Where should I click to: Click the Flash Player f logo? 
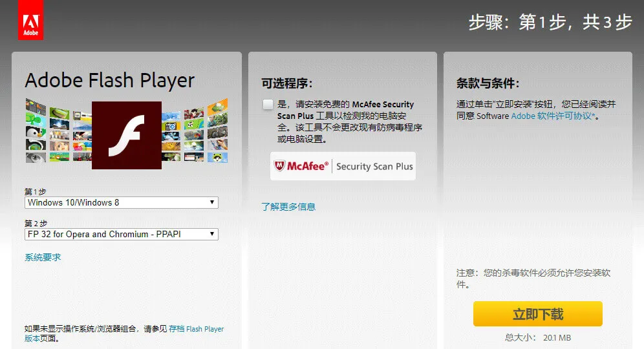[x=127, y=135]
